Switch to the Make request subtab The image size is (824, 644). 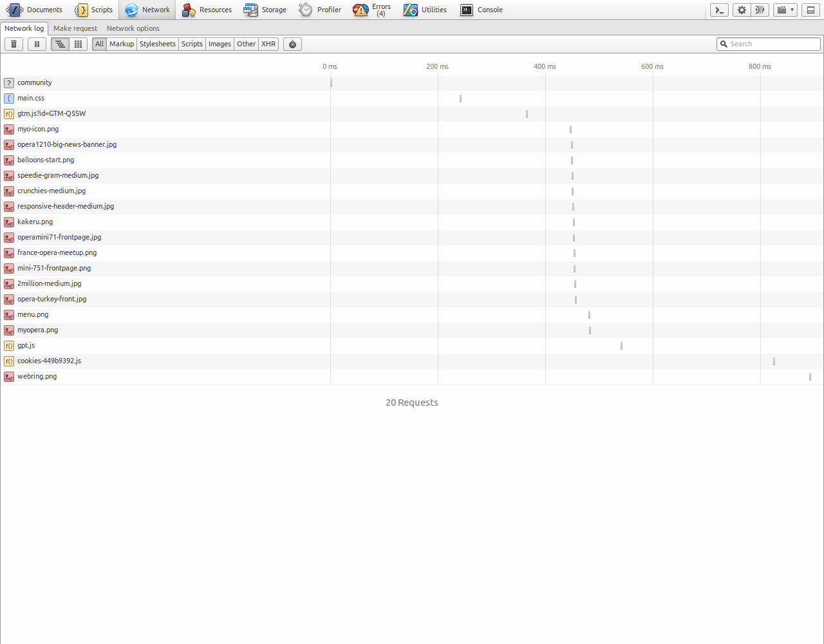coord(75,28)
